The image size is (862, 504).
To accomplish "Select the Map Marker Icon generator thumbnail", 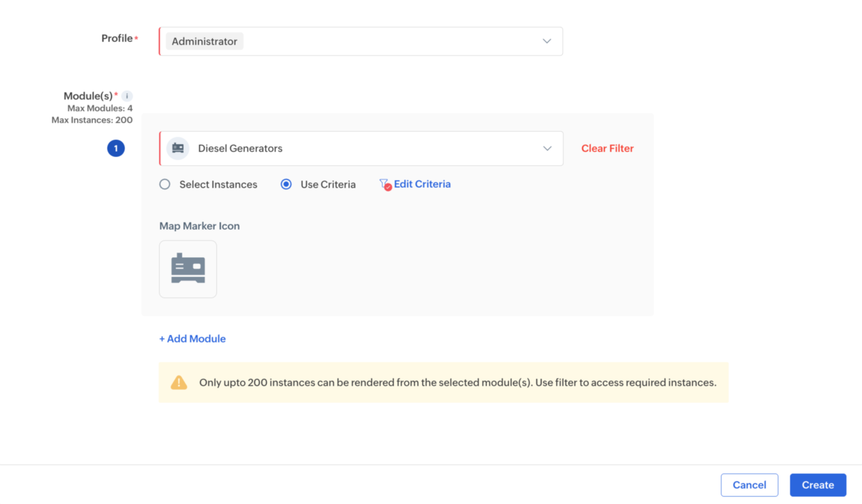I will [x=188, y=269].
